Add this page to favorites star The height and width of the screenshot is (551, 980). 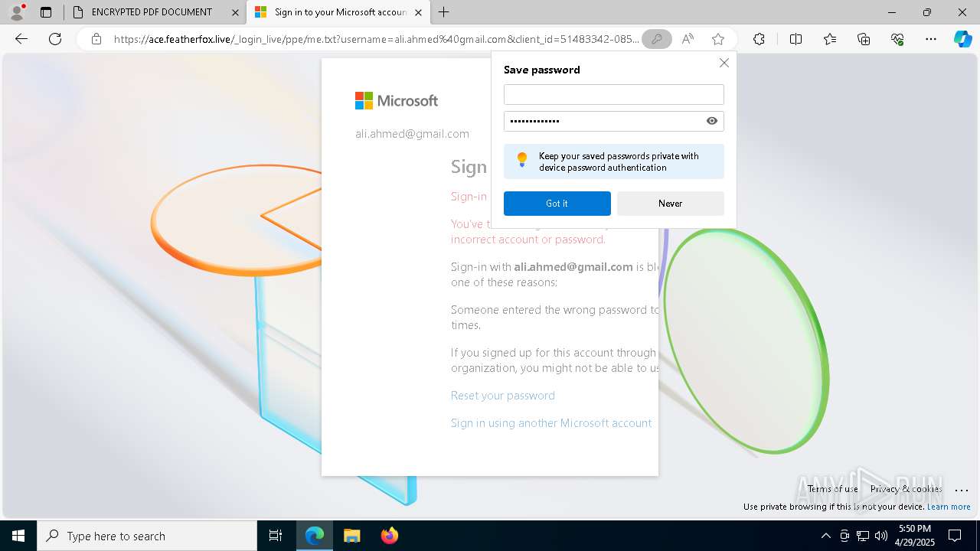tap(717, 39)
